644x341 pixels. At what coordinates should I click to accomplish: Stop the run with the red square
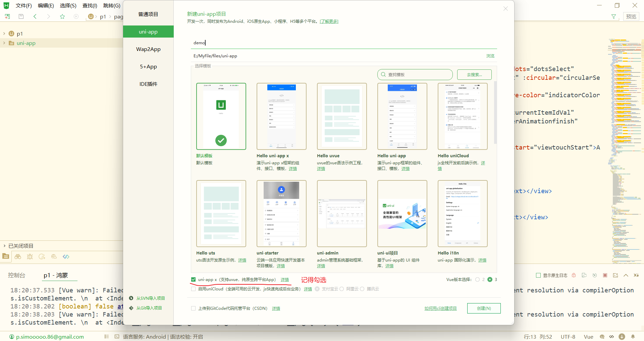tap(605, 275)
